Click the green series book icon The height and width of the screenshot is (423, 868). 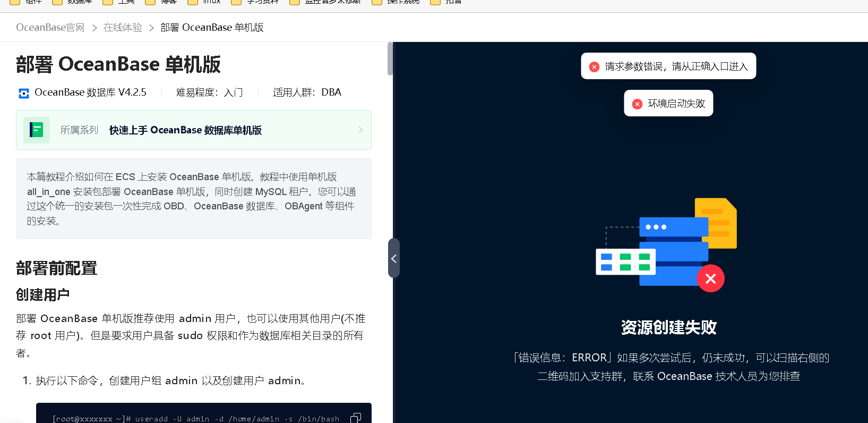[37, 130]
